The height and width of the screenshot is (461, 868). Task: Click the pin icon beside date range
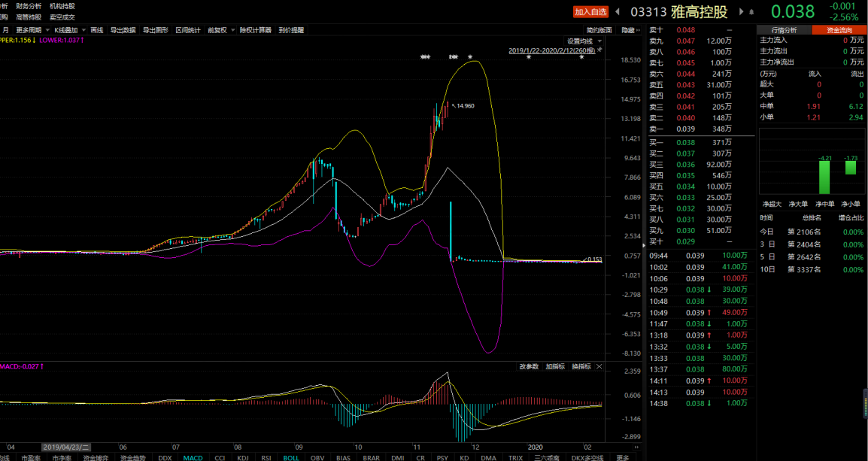click(599, 50)
